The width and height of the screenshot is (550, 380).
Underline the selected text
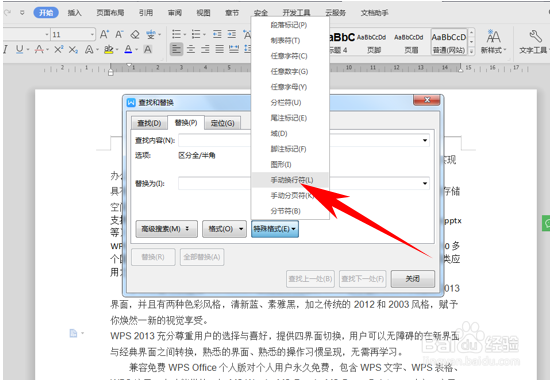pos(20,49)
